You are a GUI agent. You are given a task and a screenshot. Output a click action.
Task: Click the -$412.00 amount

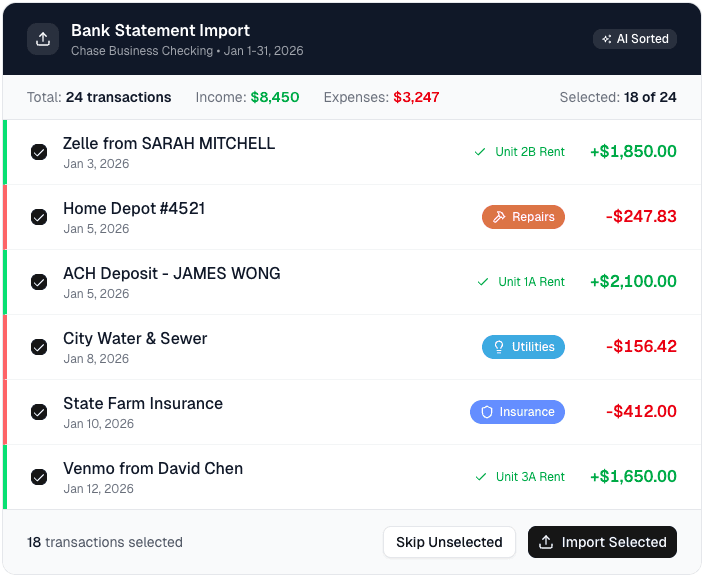(x=641, y=411)
